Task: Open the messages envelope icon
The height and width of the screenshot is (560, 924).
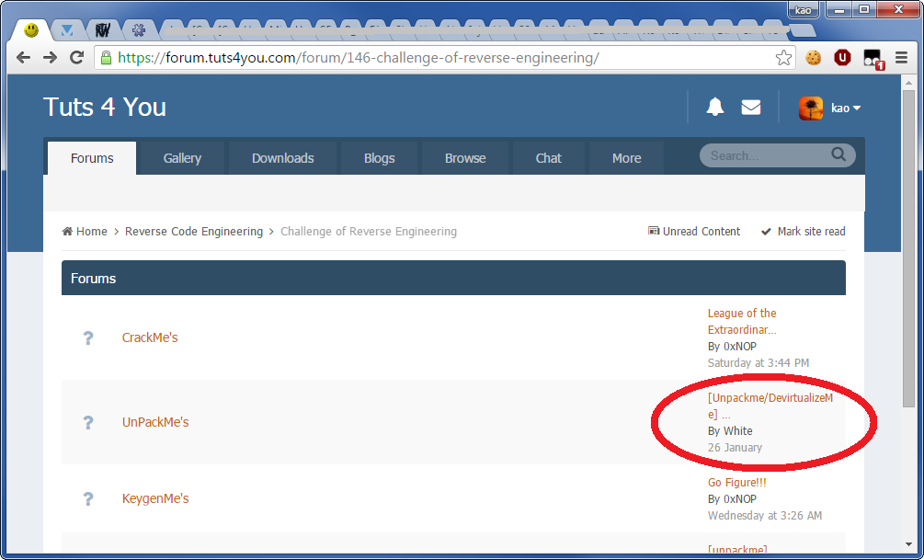Action: pos(751,108)
